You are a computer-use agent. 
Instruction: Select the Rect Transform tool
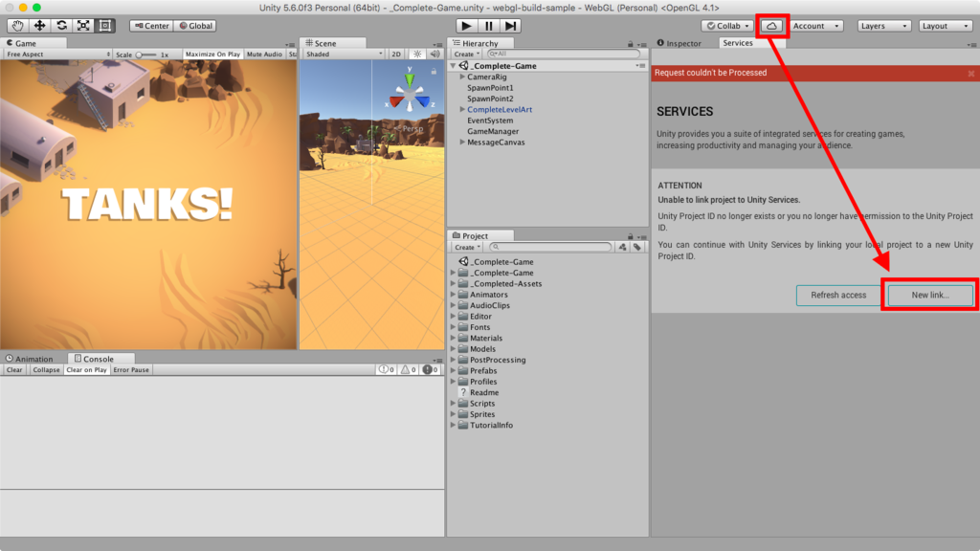coord(105,26)
